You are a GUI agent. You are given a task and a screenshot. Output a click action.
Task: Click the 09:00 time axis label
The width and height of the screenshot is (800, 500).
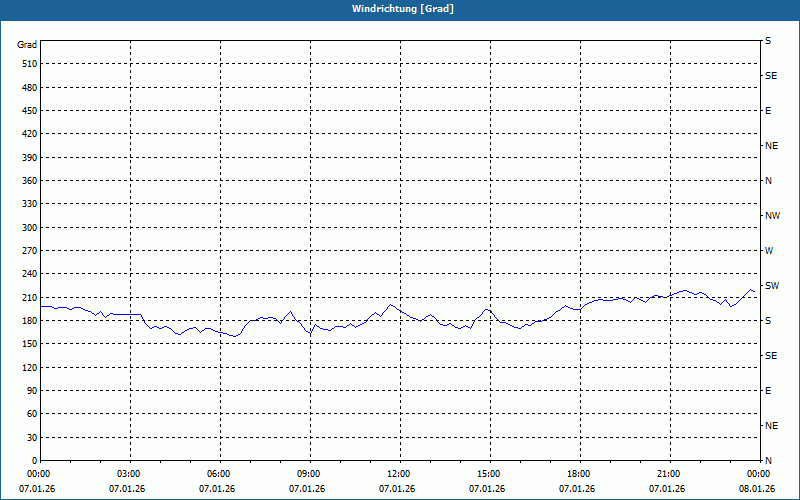310,474
